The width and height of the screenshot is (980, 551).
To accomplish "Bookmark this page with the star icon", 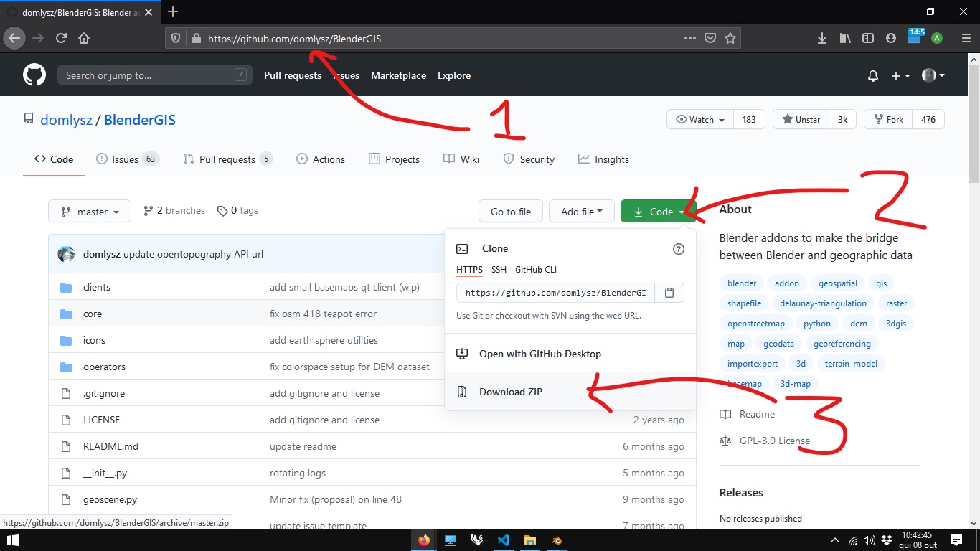I will pos(730,39).
